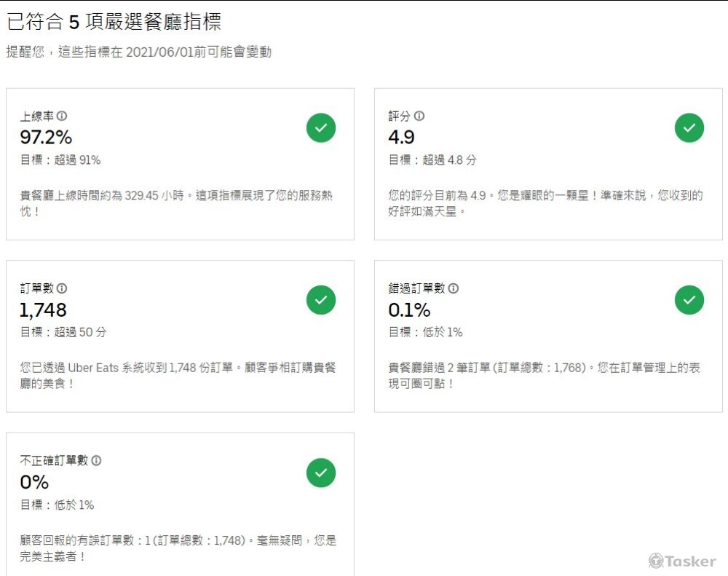Click the info icon next to 上線率
Viewport: 728px width, 576px height.
61,116
